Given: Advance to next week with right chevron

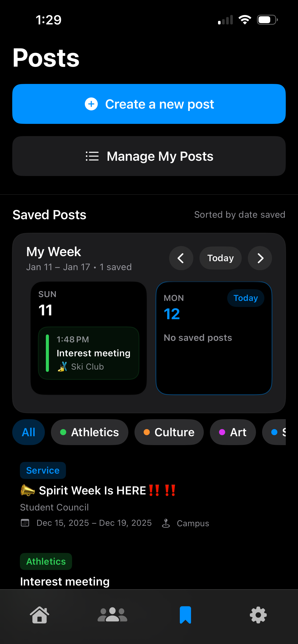Looking at the screenshot, I should [x=260, y=258].
